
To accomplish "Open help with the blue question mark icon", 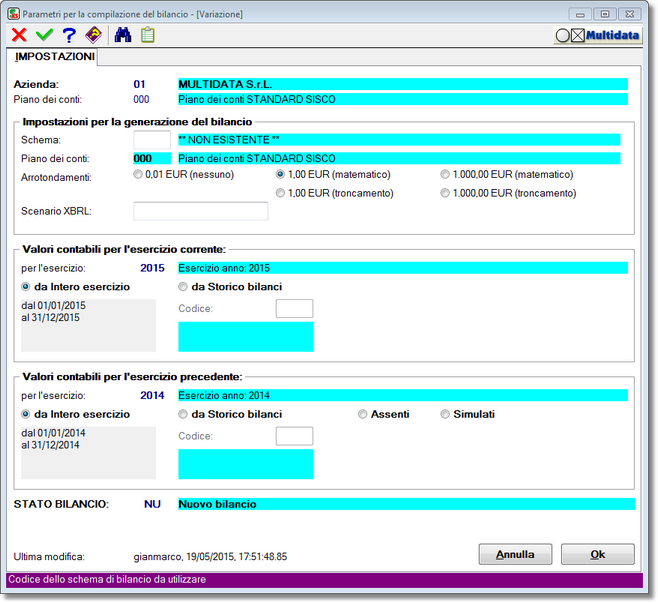I will (x=69, y=35).
